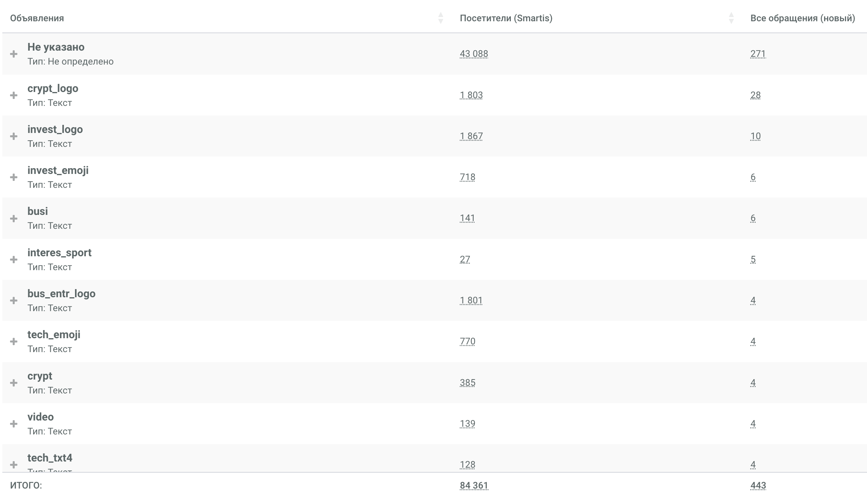
Task: Expand the crypt_logo row
Action: click(x=14, y=95)
